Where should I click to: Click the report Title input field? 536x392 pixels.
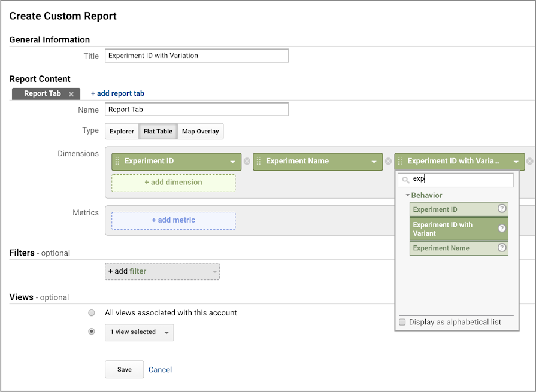coord(196,56)
